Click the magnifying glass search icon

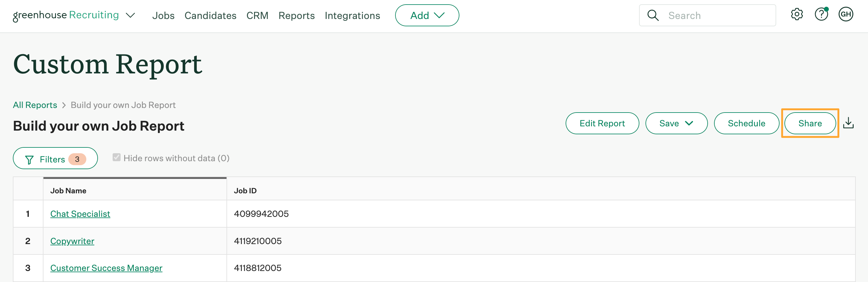click(x=653, y=16)
